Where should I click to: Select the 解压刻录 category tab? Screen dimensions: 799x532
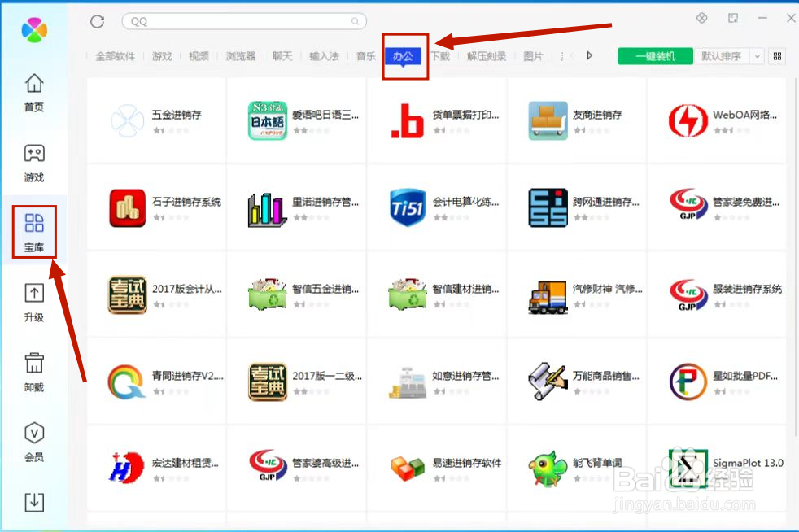tap(487, 56)
